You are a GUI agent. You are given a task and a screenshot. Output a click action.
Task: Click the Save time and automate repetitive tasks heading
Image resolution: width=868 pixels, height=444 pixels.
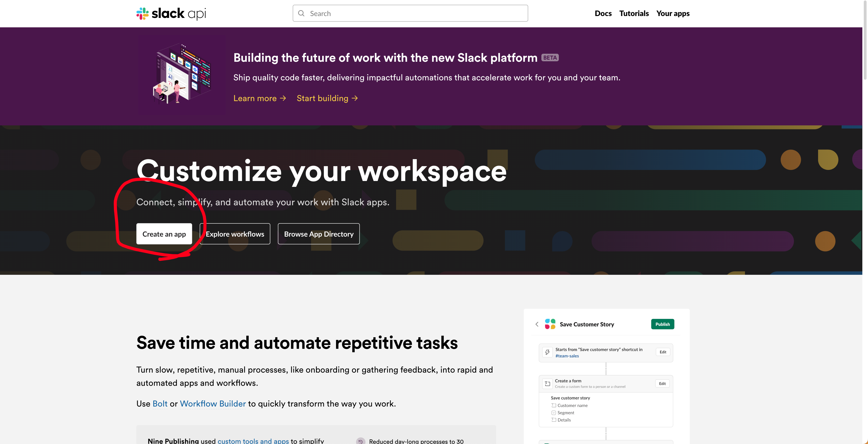297,343
